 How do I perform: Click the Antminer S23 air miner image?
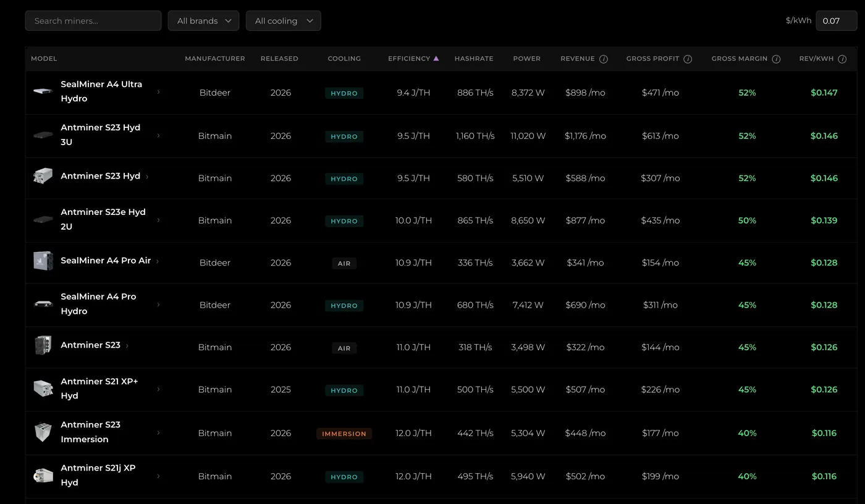point(43,345)
